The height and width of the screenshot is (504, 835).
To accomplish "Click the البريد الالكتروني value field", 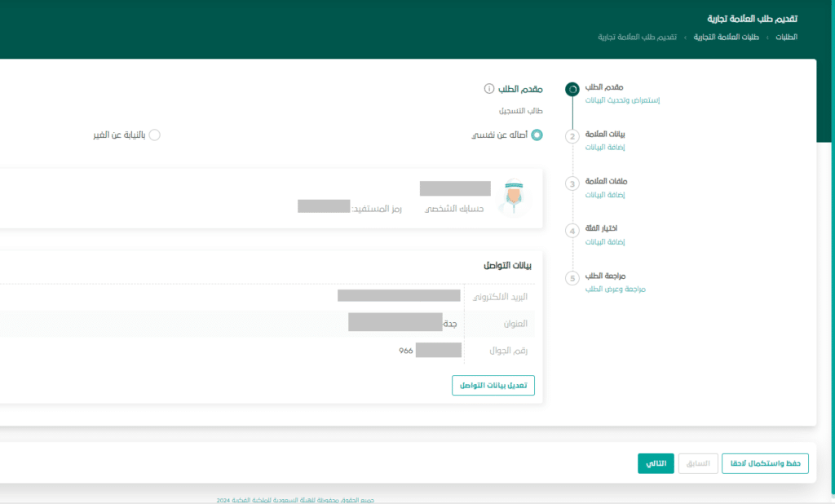I will 399,296.
